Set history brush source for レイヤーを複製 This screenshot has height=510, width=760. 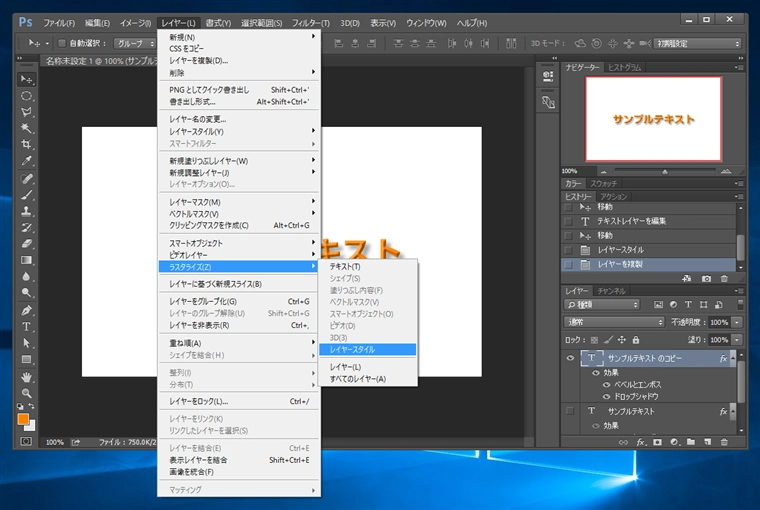point(569,265)
